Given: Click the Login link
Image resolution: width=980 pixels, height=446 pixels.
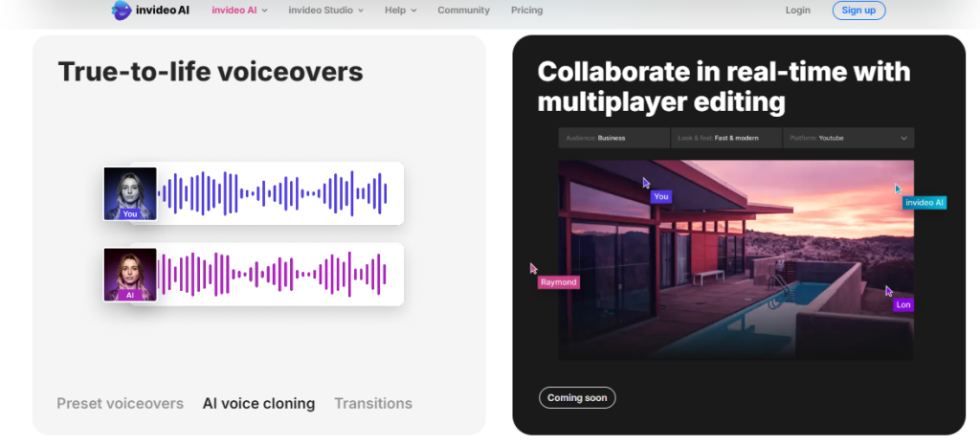Looking at the screenshot, I should (x=797, y=10).
